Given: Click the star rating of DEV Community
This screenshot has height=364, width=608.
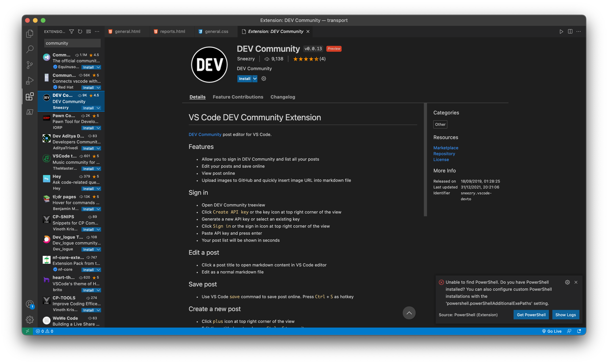Looking at the screenshot, I should pyautogui.click(x=309, y=59).
